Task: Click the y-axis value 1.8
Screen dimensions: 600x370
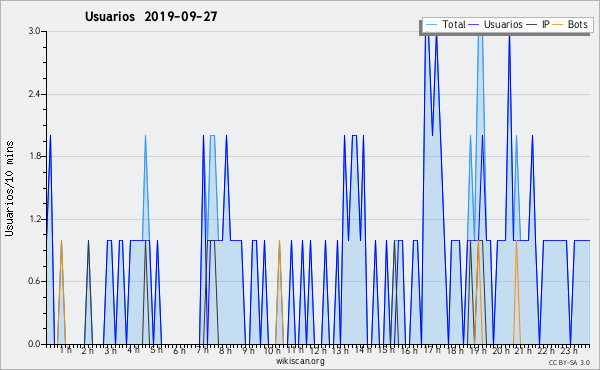Action: point(34,156)
